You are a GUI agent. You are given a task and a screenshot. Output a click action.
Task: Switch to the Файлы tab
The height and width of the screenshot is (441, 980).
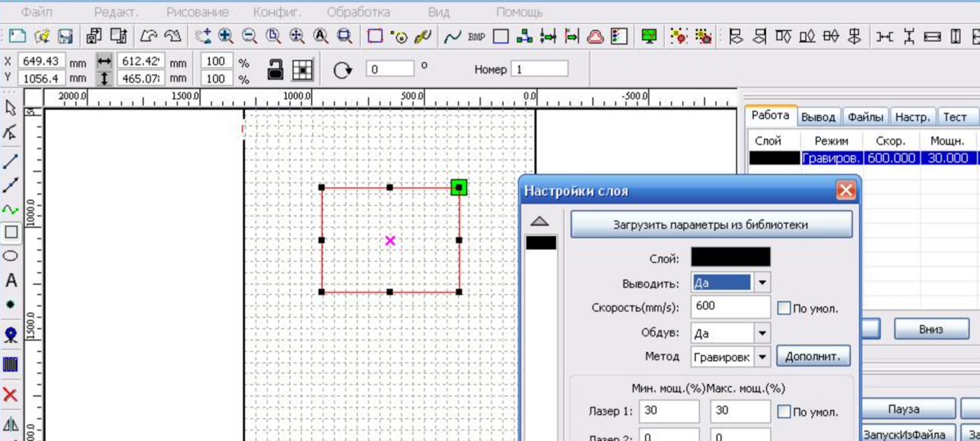864,117
